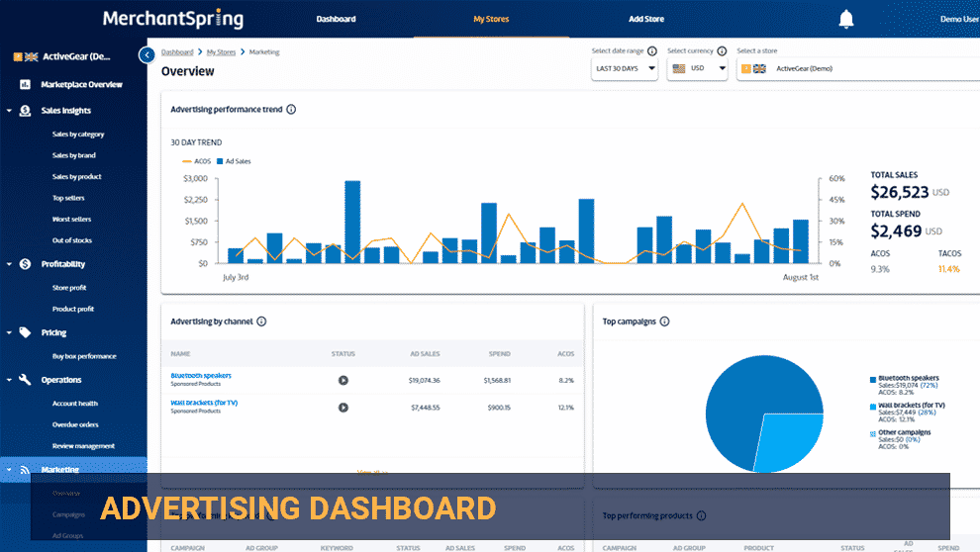The image size is (980, 552).
Task: Open Buy box performance in sidebar
Action: pos(84,356)
